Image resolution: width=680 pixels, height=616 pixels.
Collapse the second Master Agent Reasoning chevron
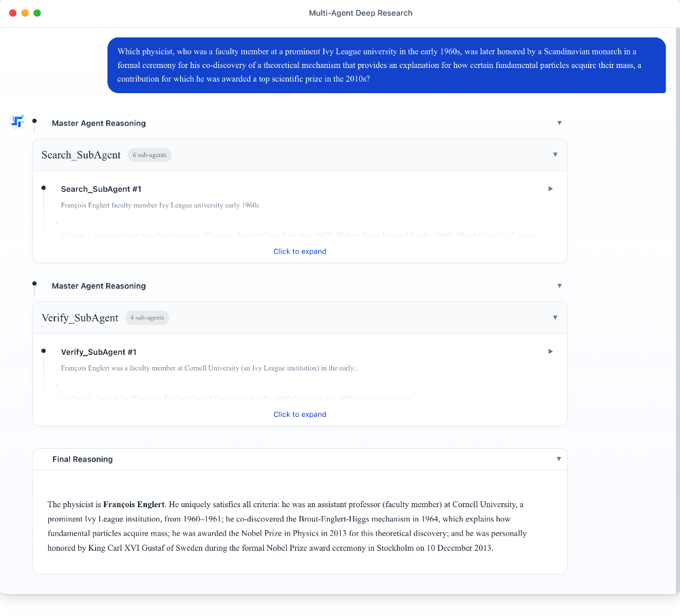tap(560, 286)
